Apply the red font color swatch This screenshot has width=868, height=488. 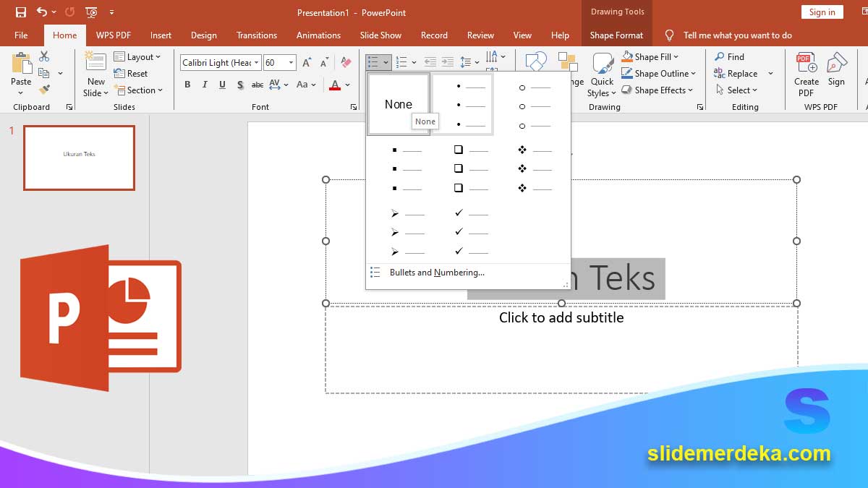tap(334, 85)
